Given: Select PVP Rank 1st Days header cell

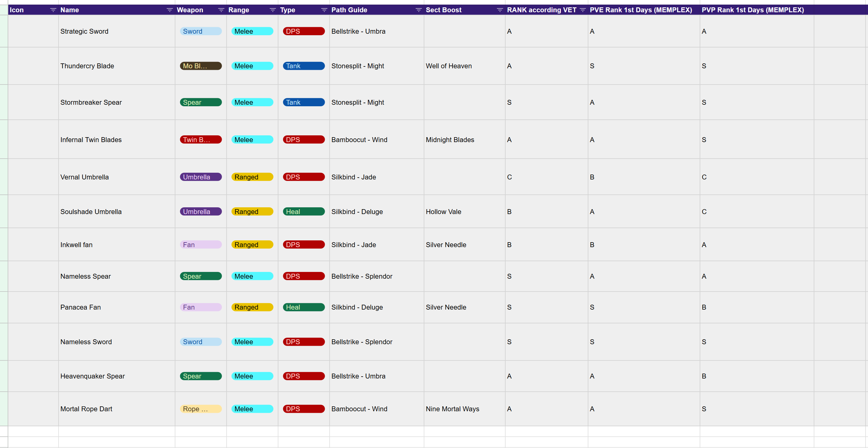Looking at the screenshot, I should 752,10.
